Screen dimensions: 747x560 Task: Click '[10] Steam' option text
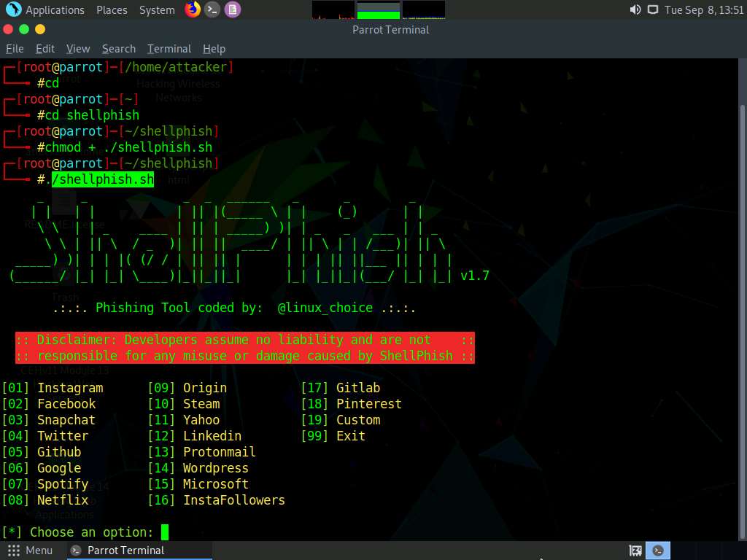point(184,404)
